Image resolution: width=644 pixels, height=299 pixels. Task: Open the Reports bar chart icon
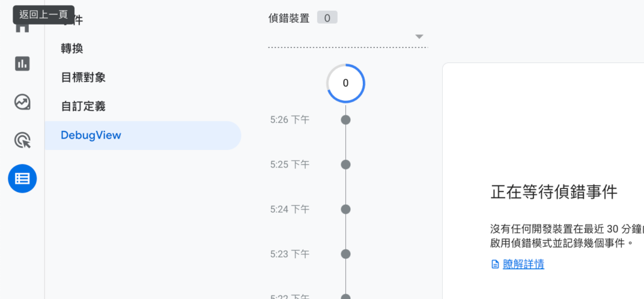pyautogui.click(x=23, y=64)
